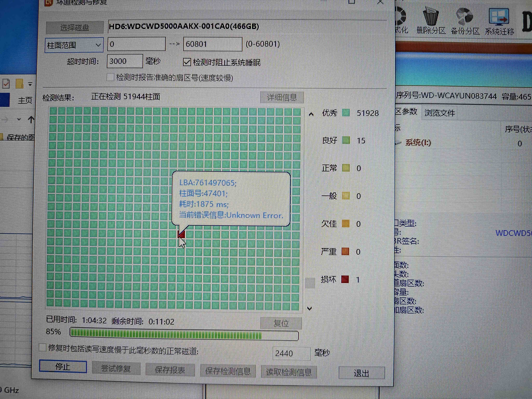Switch to 分区参数 tab

[x=406, y=112]
